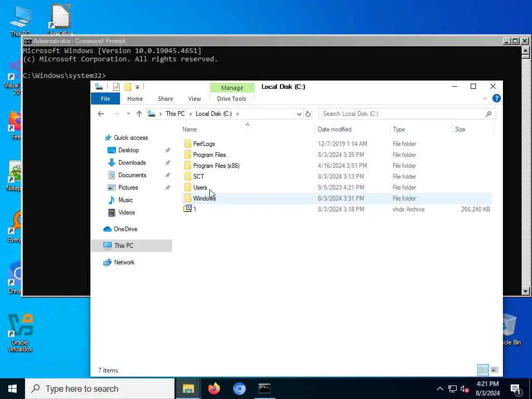Screen dimensions: 532x399
Task: Select Quick access in navigation pane
Action: [x=130, y=137]
